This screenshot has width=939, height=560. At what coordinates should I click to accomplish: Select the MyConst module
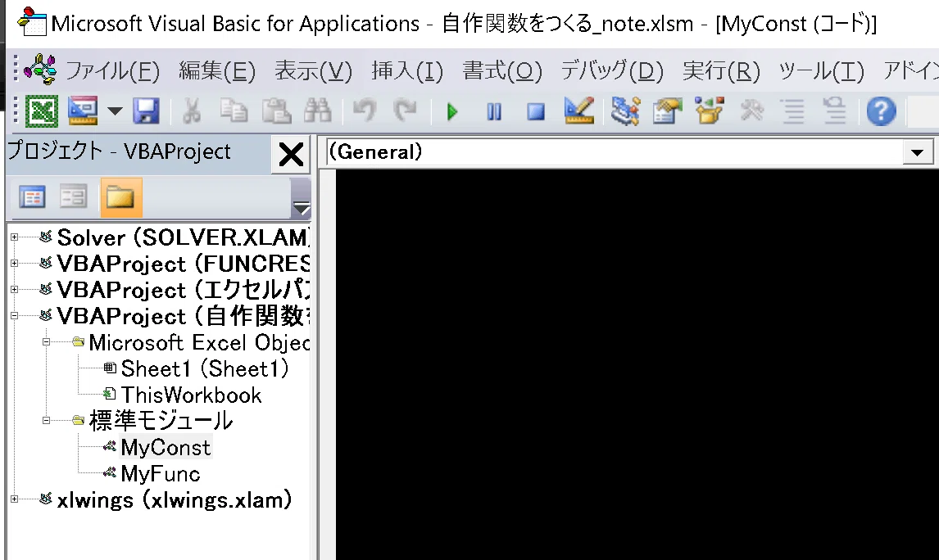coord(166,448)
